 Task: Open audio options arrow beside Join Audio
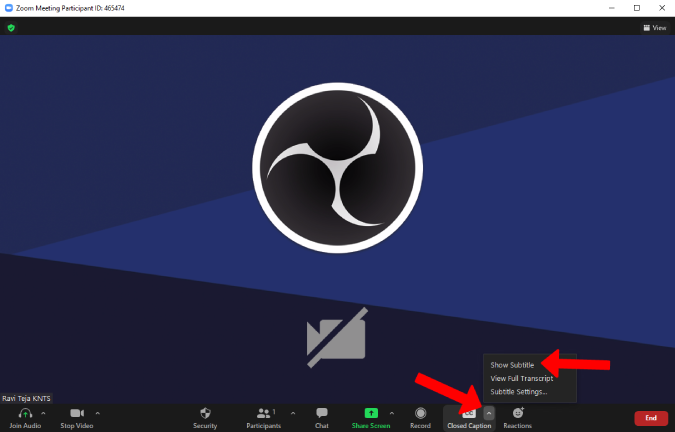(43, 413)
